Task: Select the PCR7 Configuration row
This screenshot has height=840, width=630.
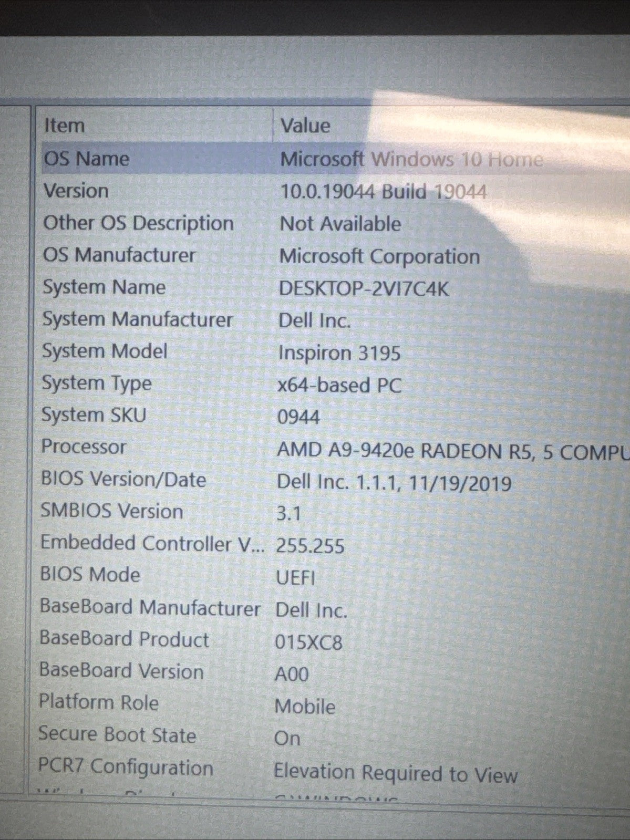Action: 126,767
